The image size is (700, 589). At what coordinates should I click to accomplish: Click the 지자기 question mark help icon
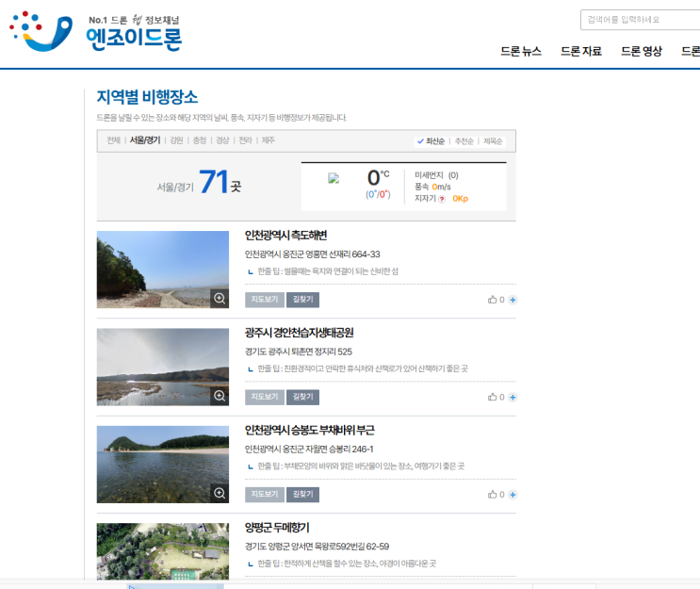[442, 199]
